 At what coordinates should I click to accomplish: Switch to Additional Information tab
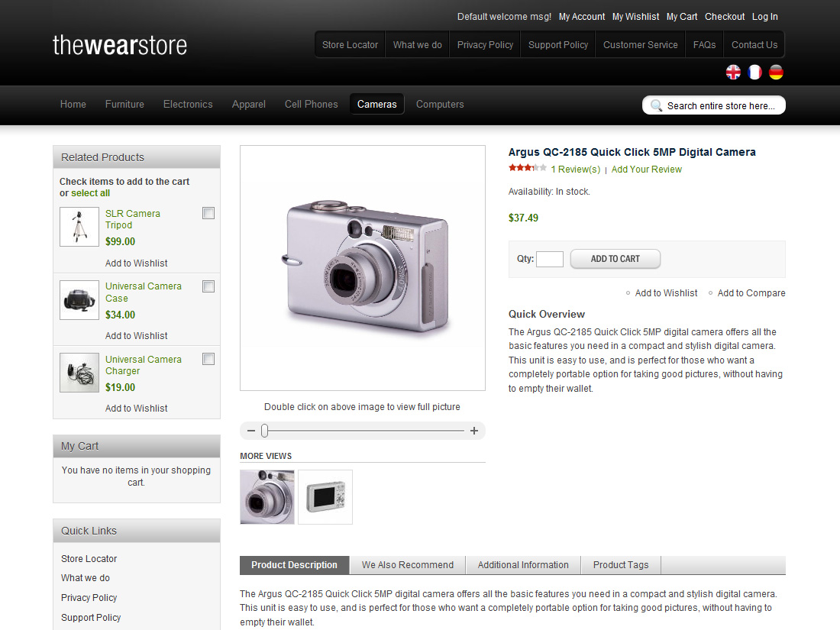click(523, 565)
